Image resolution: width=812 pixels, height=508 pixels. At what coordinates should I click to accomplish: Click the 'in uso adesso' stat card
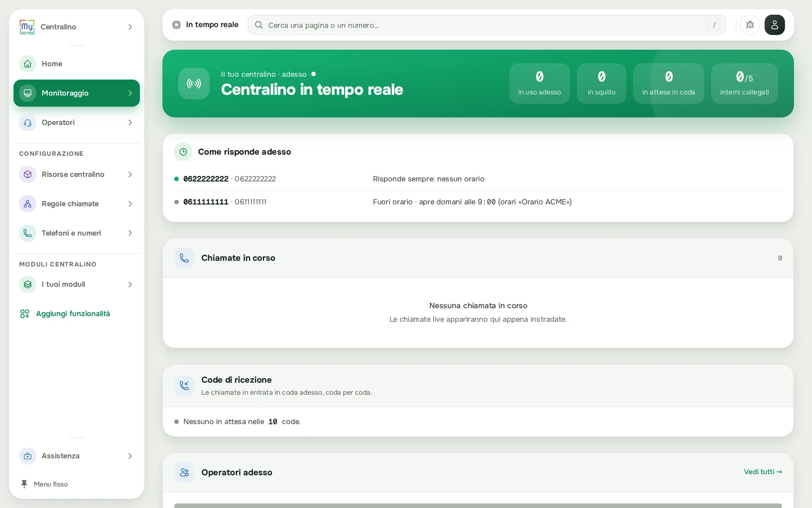tap(539, 83)
